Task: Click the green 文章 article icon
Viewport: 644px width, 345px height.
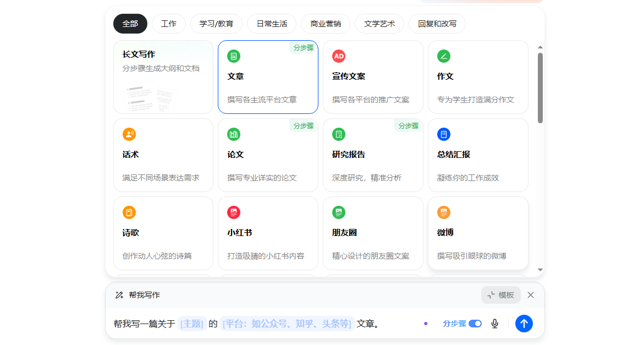Action: [234, 56]
